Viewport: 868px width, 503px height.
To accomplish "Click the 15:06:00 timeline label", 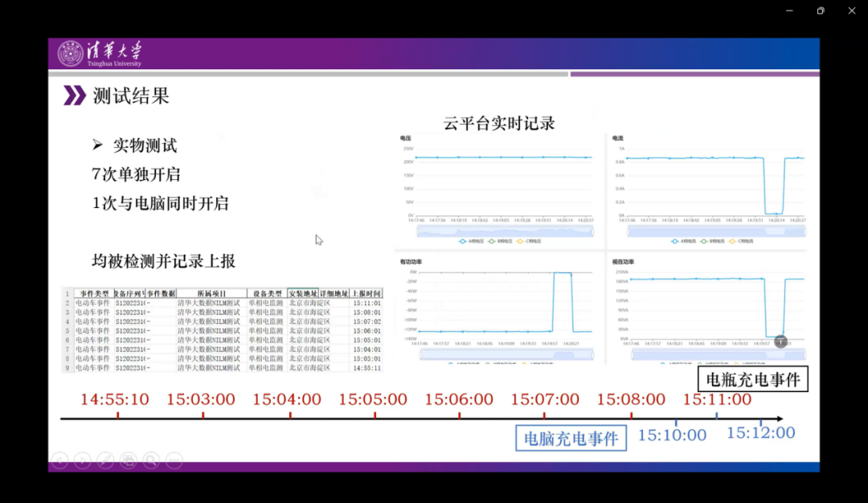I will 459,399.
